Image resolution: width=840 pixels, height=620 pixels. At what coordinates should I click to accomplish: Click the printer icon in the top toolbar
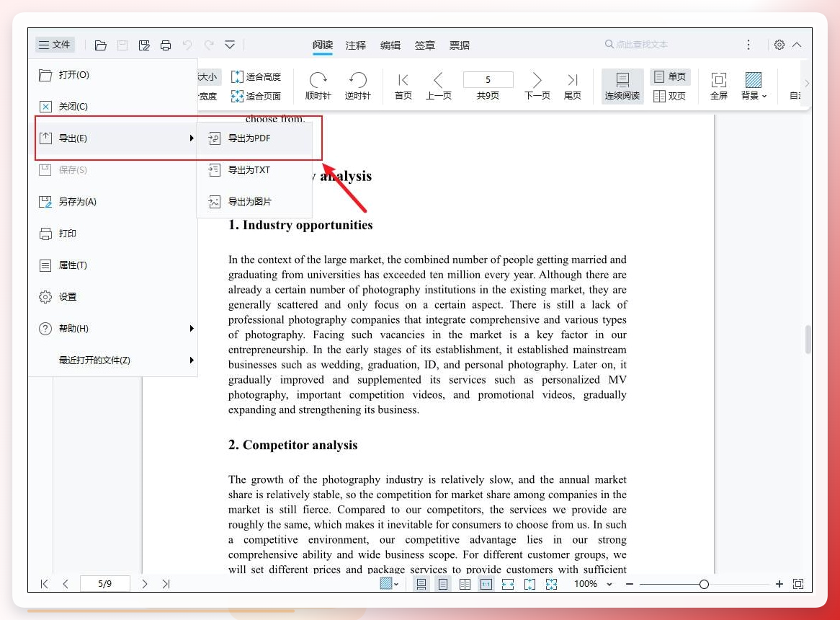(x=166, y=45)
